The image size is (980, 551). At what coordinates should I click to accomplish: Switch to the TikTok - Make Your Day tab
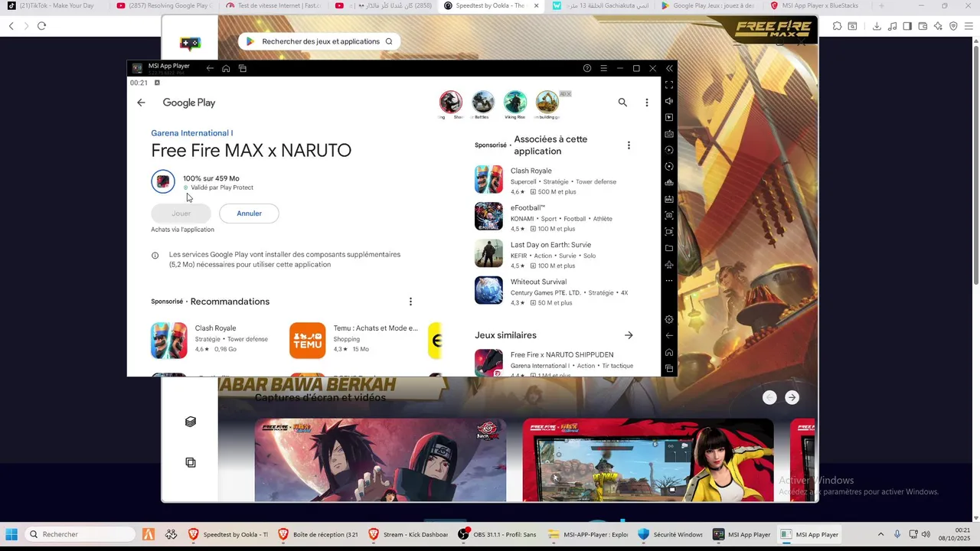click(x=52, y=5)
